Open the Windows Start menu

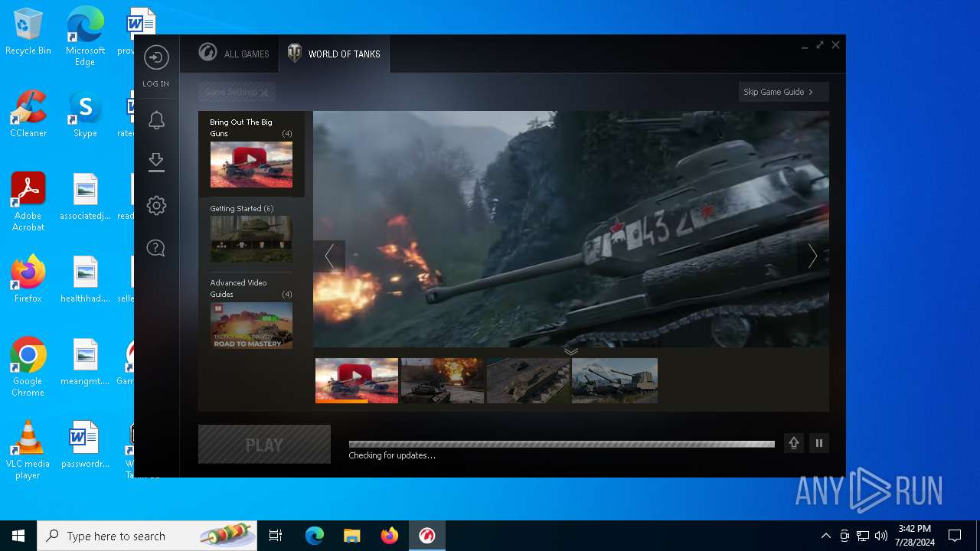click(x=18, y=536)
